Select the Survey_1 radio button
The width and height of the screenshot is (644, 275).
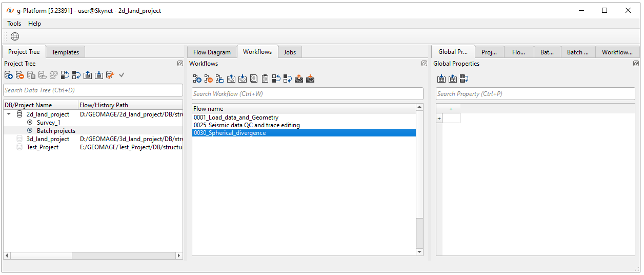(29, 123)
